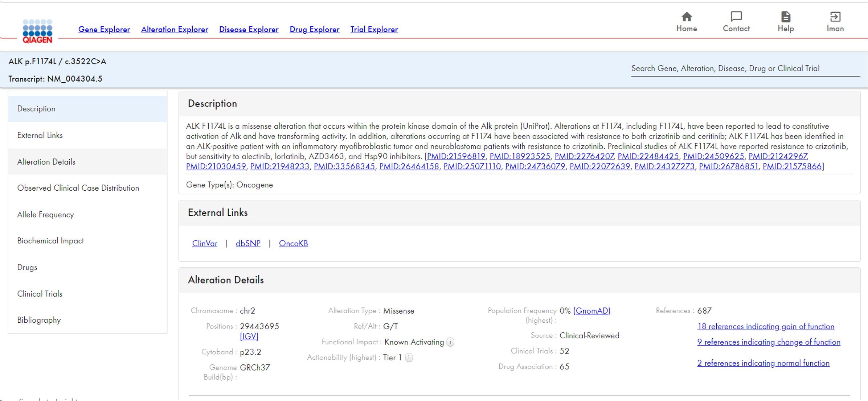The width and height of the screenshot is (868, 401).
Task: Click the Clinical Trials count 52
Action: [564, 351]
